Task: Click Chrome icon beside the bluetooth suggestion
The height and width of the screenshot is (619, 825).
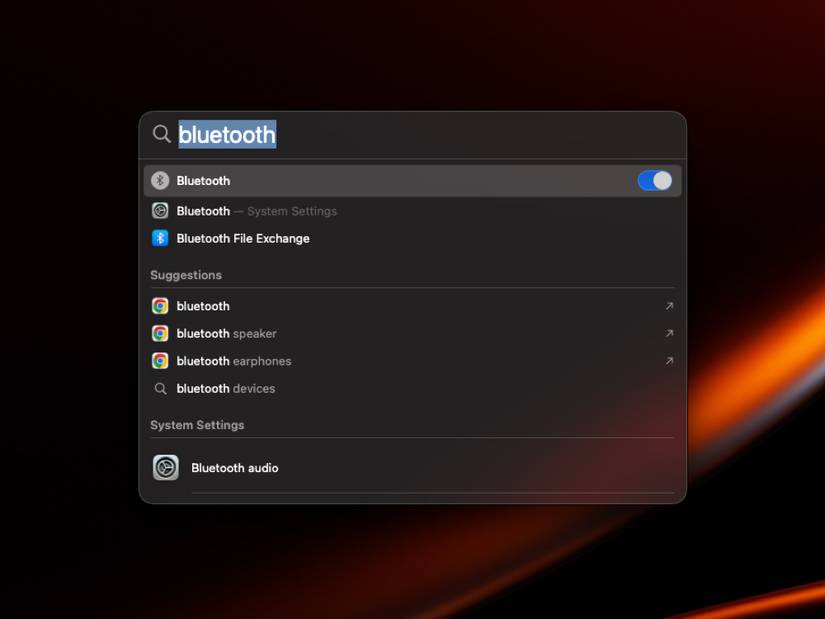Action: pyautogui.click(x=160, y=306)
